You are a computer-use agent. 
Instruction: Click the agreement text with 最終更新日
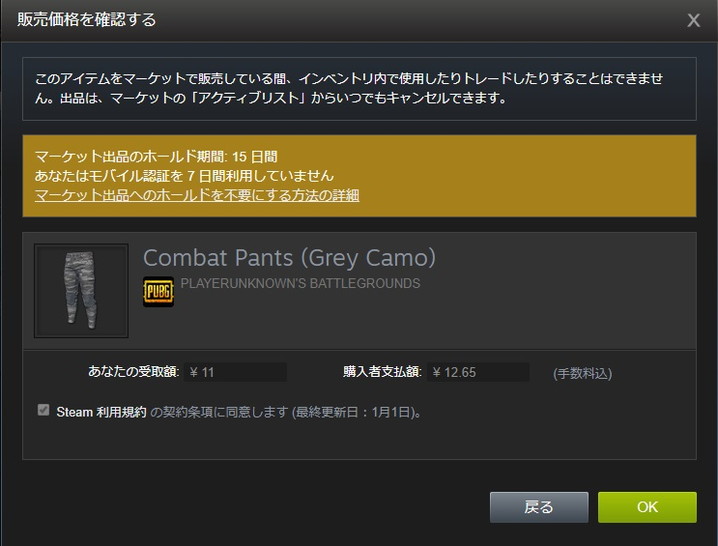[x=286, y=412]
